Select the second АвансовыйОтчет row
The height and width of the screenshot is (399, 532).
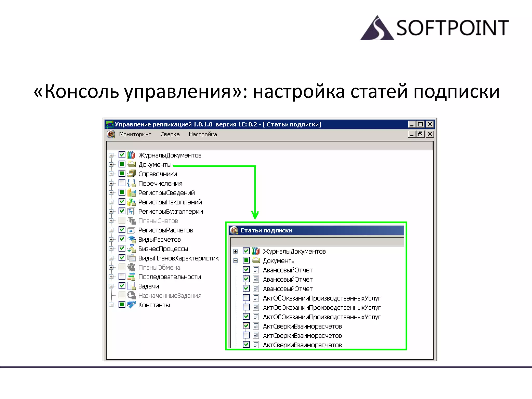[x=288, y=280]
